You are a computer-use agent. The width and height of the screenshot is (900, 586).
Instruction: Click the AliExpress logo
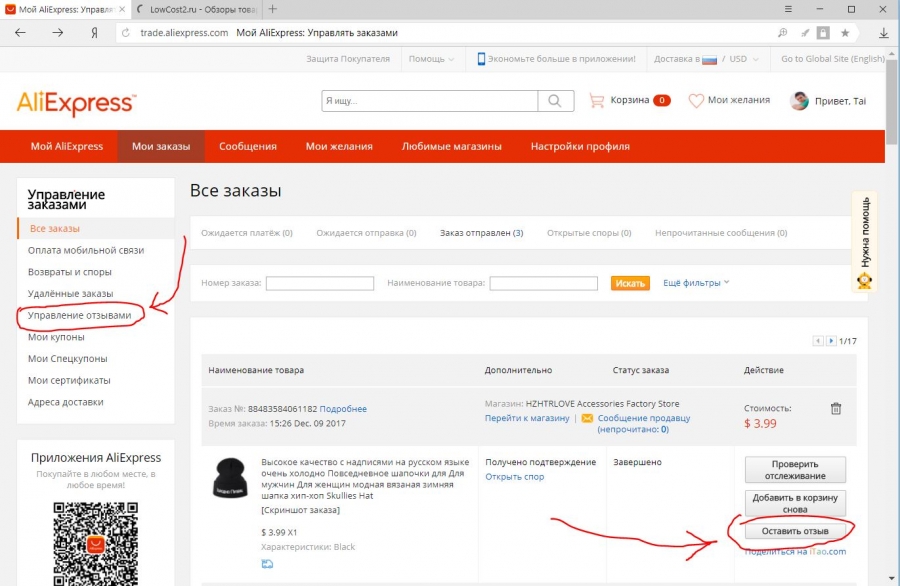[76, 103]
